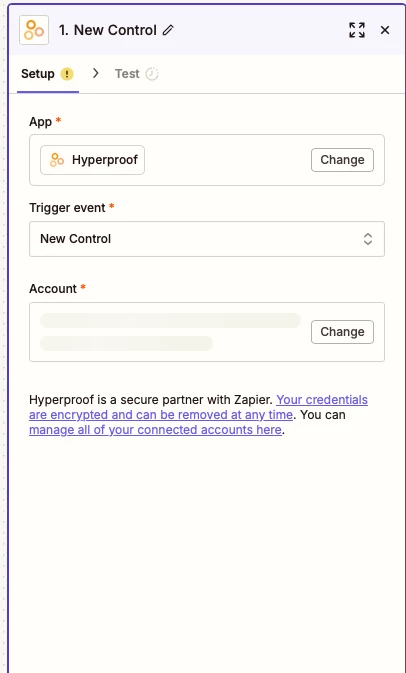Click the Change button in the App field

point(342,160)
